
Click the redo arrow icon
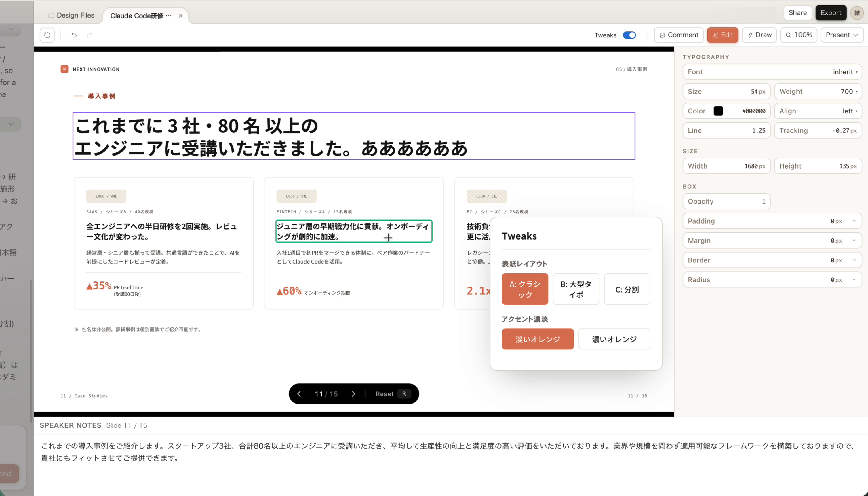(x=89, y=35)
